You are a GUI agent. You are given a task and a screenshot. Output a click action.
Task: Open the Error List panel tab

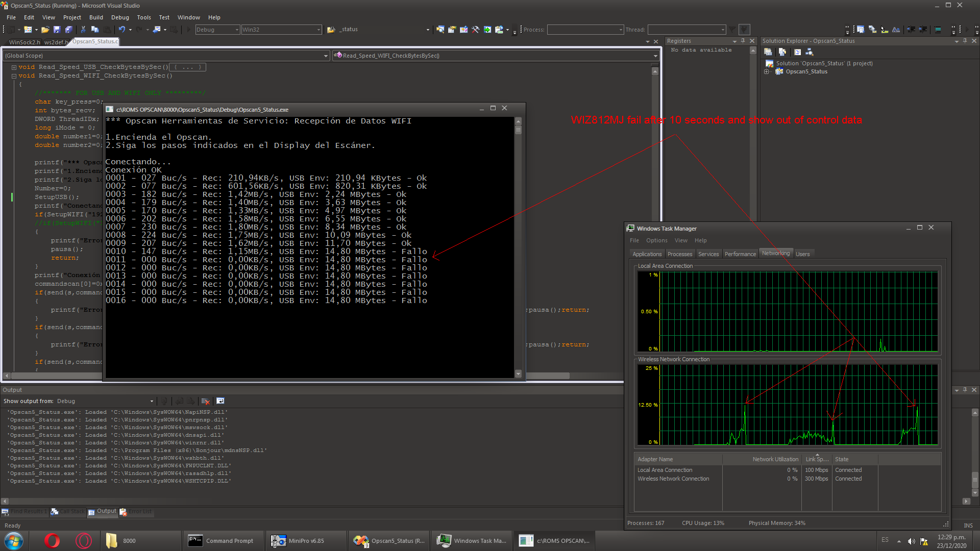coord(137,511)
